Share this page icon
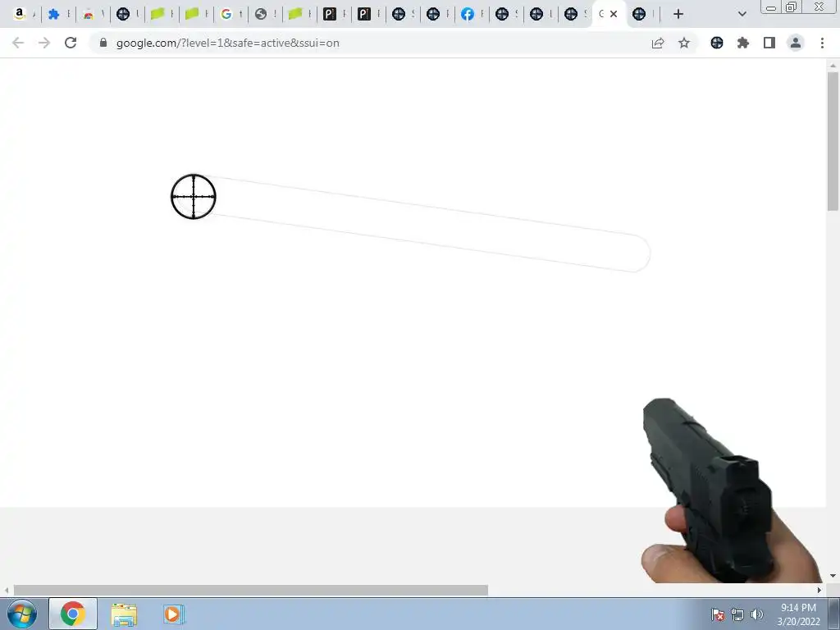Image resolution: width=840 pixels, height=630 pixels. click(x=658, y=43)
